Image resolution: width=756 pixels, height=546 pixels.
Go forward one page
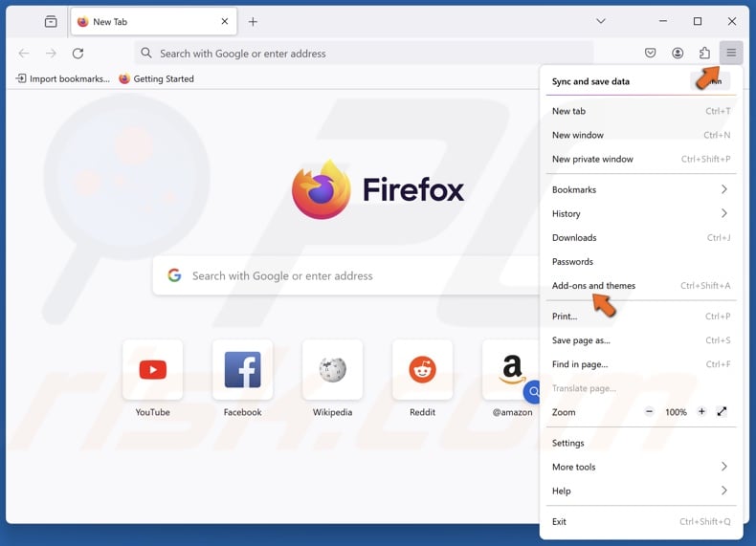tap(51, 53)
